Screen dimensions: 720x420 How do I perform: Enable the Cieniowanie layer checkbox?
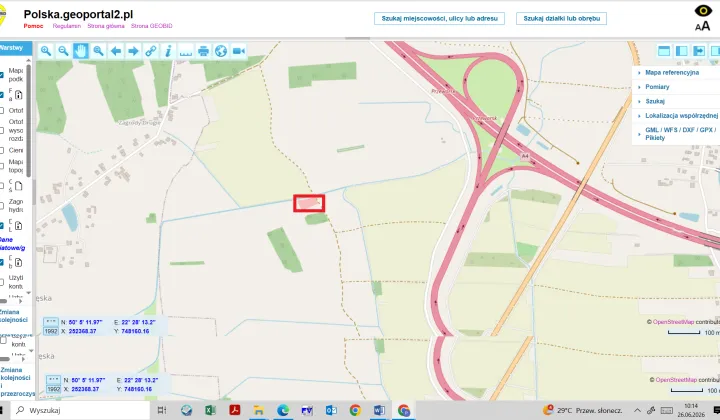[2, 151]
